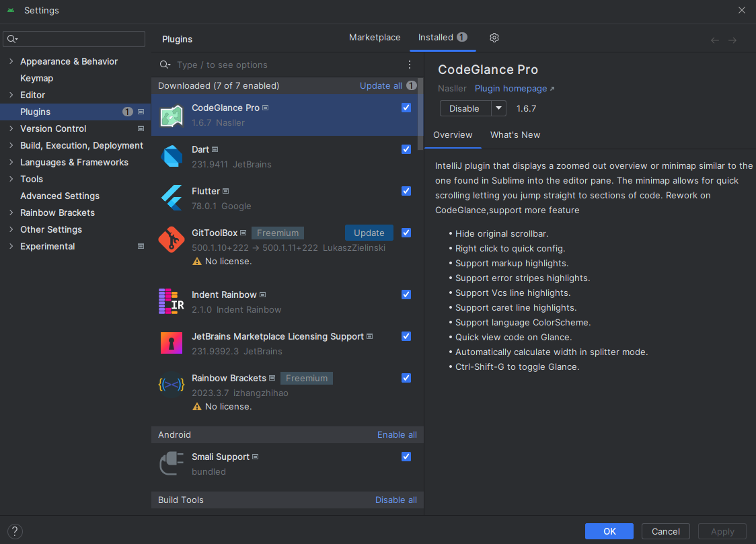Expand Languages & Frameworks node

click(x=11, y=162)
